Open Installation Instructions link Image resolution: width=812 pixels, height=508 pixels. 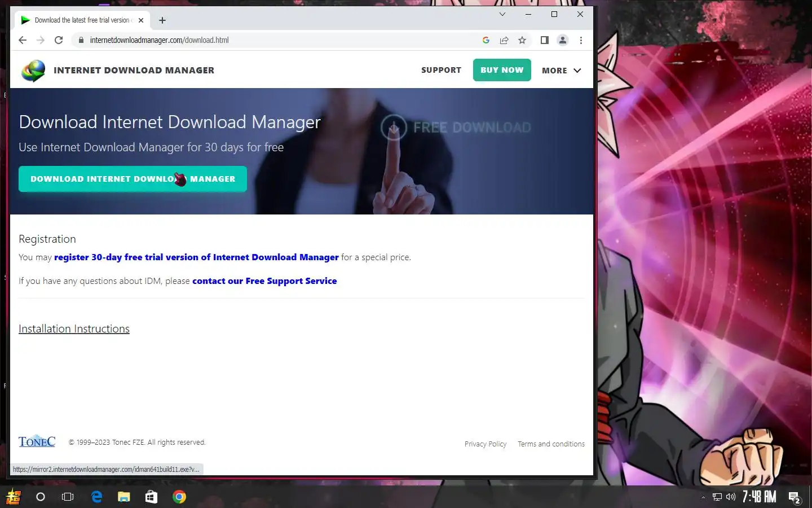[74, 329]
